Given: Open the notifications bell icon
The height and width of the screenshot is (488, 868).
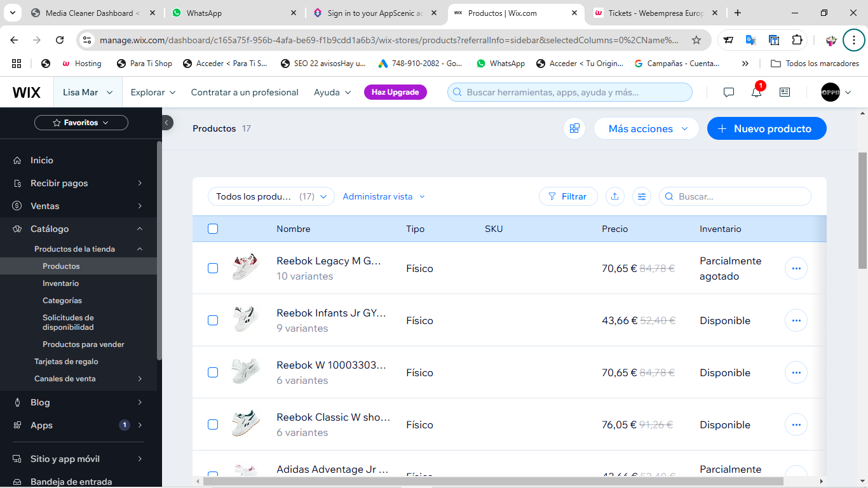Looking at the screenshot, I should (756, 92).
